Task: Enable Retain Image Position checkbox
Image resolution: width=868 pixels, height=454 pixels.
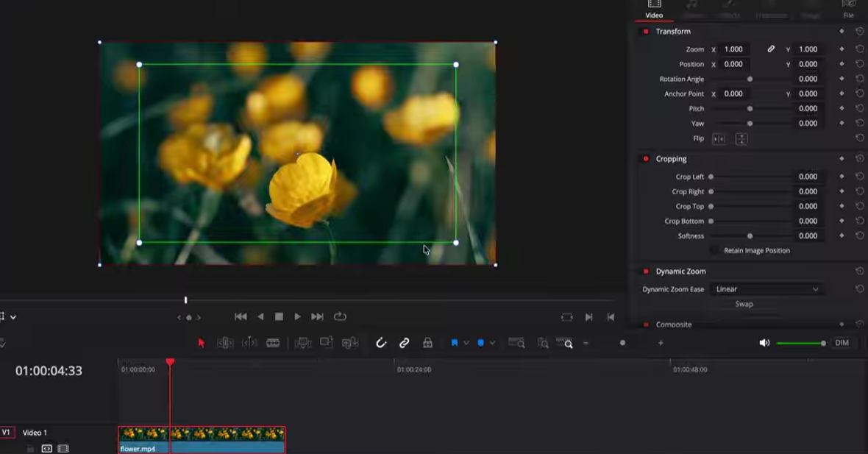Action: pos(714,251)
